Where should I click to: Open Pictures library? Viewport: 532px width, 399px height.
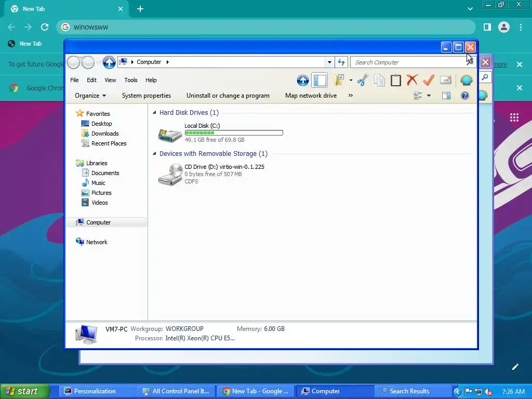[x=101, y=192]
